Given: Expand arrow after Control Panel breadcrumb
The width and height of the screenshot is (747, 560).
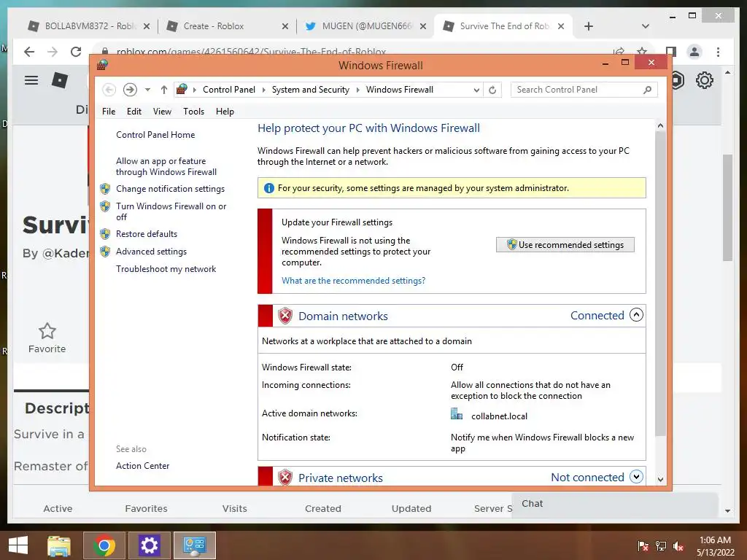Looking at the screenshot, I should pos(263,90).
